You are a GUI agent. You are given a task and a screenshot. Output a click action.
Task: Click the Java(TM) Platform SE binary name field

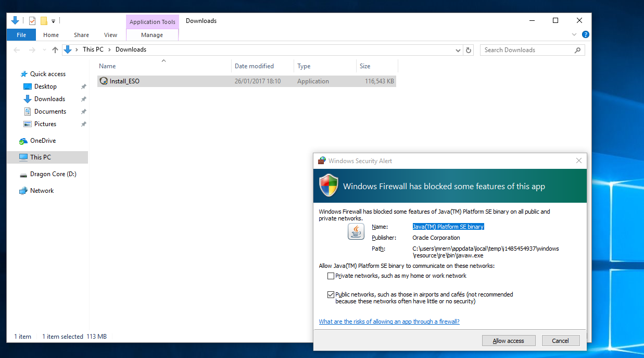click(x=448, y=227)
